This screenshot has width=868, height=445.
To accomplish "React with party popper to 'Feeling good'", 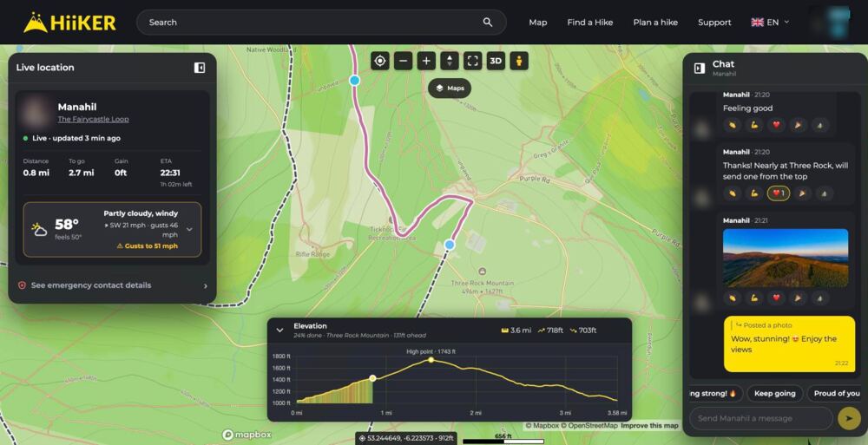I will [x=798, y=125].
